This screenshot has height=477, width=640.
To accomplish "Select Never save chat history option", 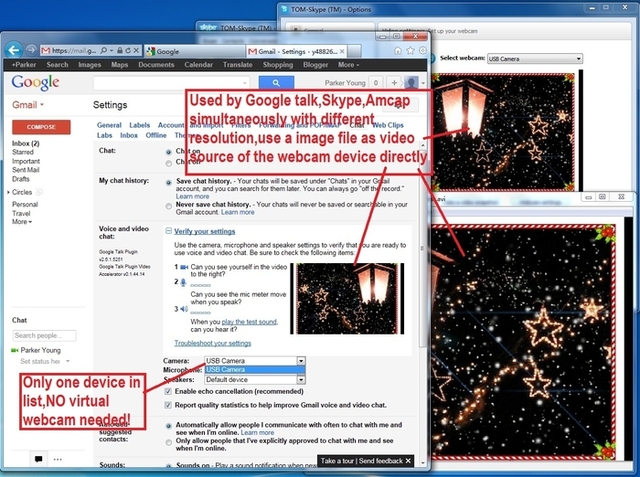I will pyautogui.click(x=169, y=206).
